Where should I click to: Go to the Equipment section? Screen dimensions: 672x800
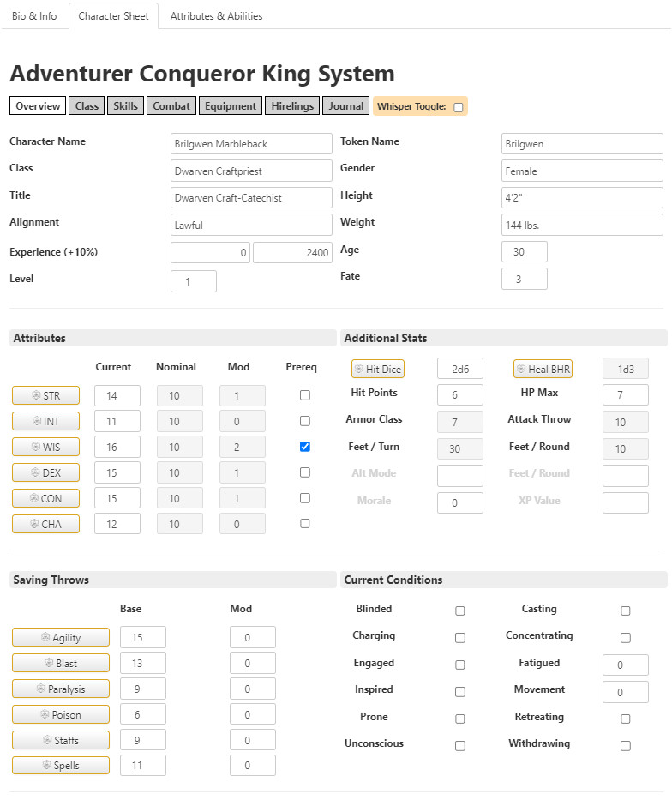pos(231,106)
